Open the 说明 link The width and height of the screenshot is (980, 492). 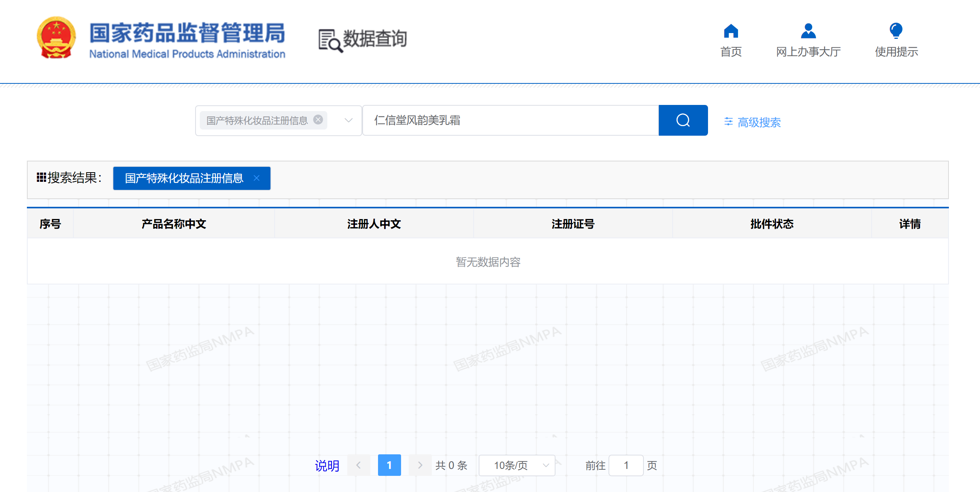327,466
